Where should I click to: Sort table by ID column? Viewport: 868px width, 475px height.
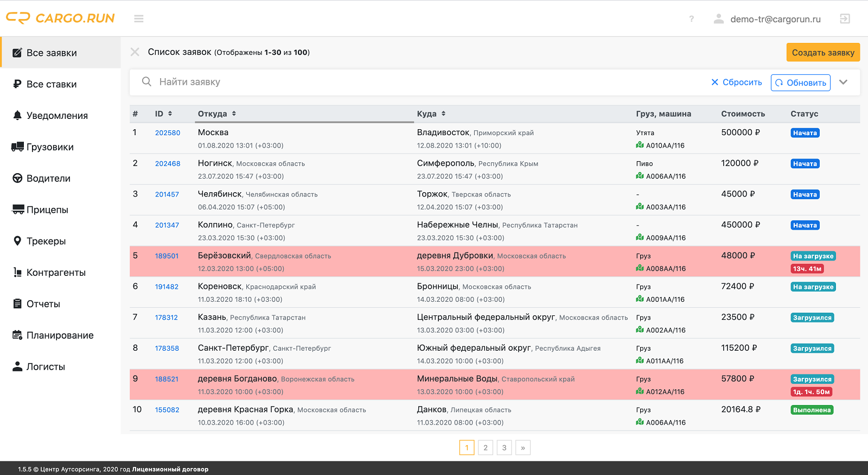coord(163,113)
